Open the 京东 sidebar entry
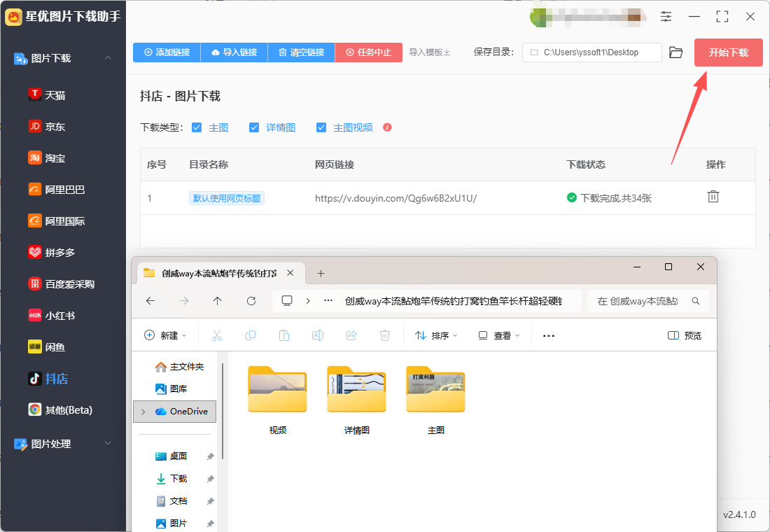The width and height of the screenshot is (770, 532). point(47,126)
